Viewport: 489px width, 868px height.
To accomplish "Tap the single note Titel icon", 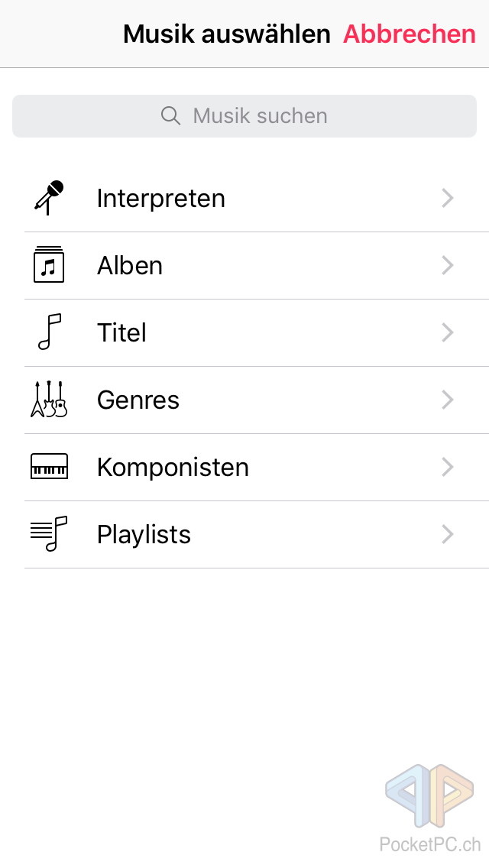I will pyautogui.click(x=49, y=332).
